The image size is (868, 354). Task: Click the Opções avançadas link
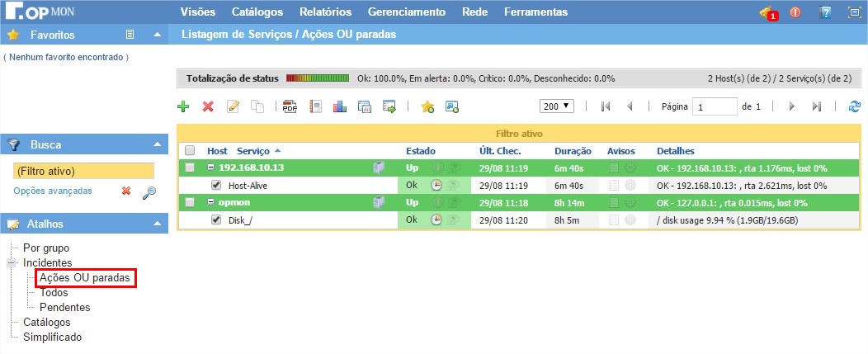tap(53, 191)
